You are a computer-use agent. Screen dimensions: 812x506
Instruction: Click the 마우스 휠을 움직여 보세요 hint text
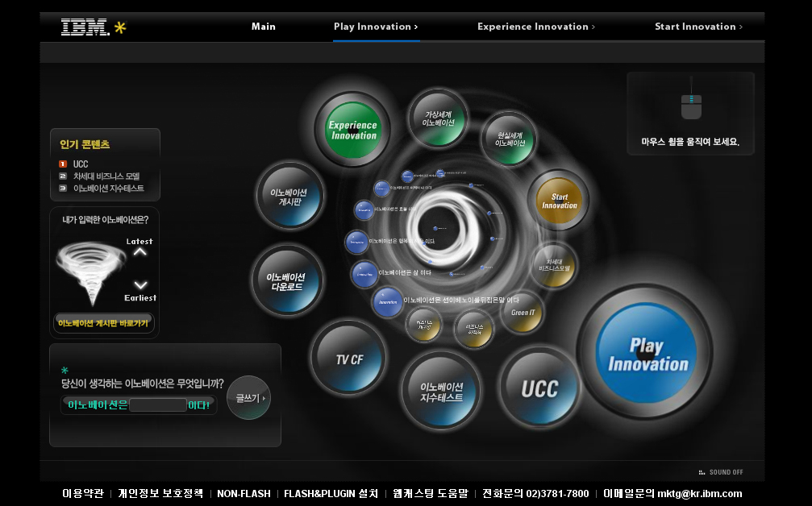(690, 142)
